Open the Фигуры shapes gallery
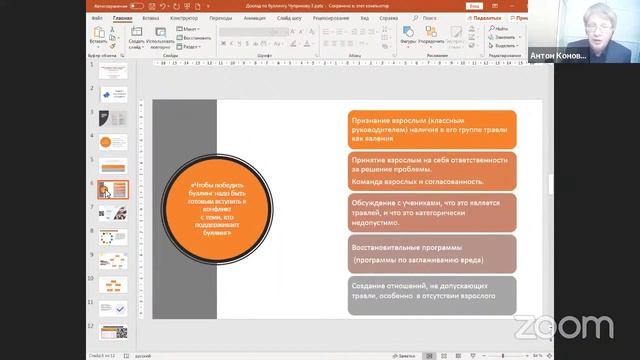 click(408, 36)
